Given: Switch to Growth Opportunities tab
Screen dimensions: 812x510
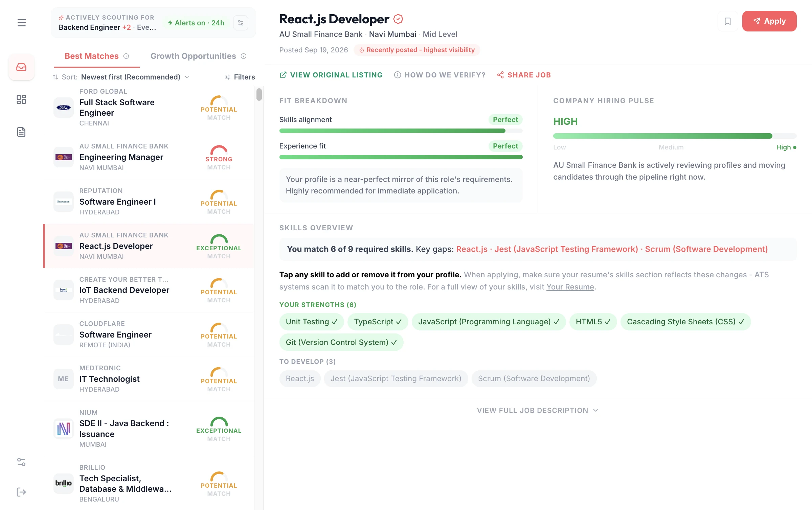Looking at the screenshot, I should [x=198, y=56].
